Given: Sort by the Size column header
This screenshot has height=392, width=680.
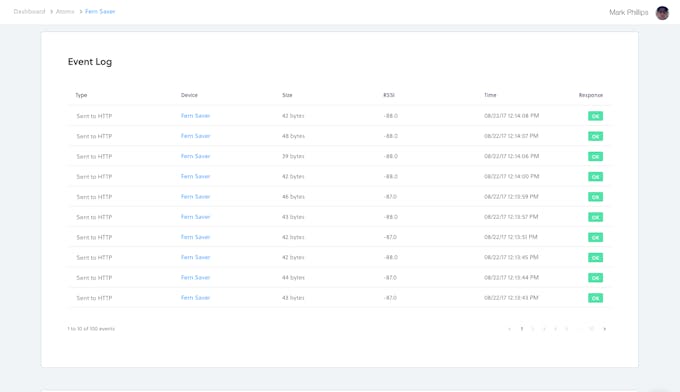Looking at the screenshot, I should point(287,95).
